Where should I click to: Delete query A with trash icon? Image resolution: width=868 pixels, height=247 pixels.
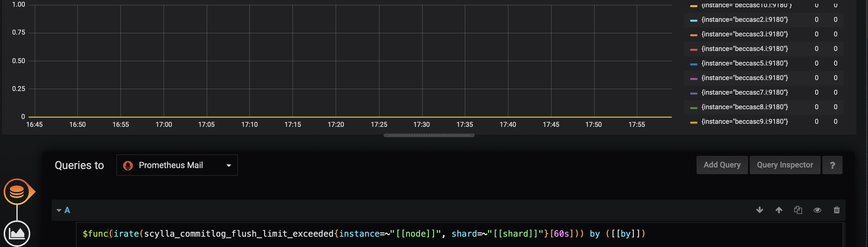pos(836,210)
